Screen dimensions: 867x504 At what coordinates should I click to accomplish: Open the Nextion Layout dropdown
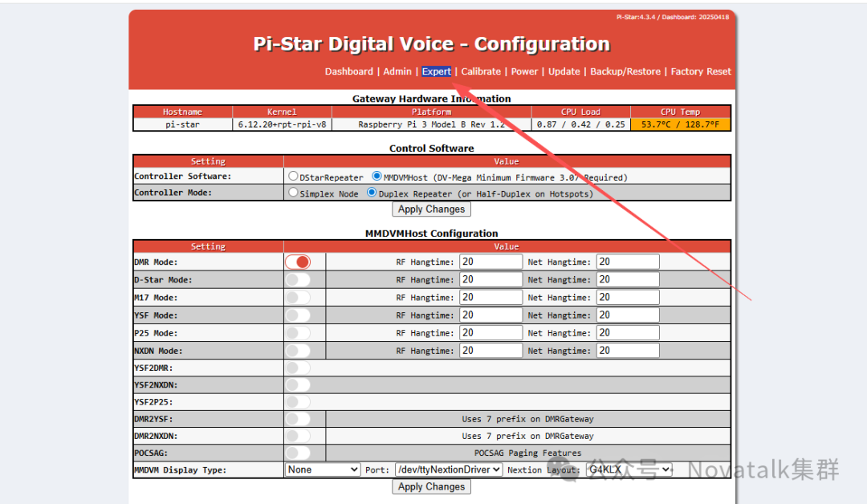coord(629,469)
